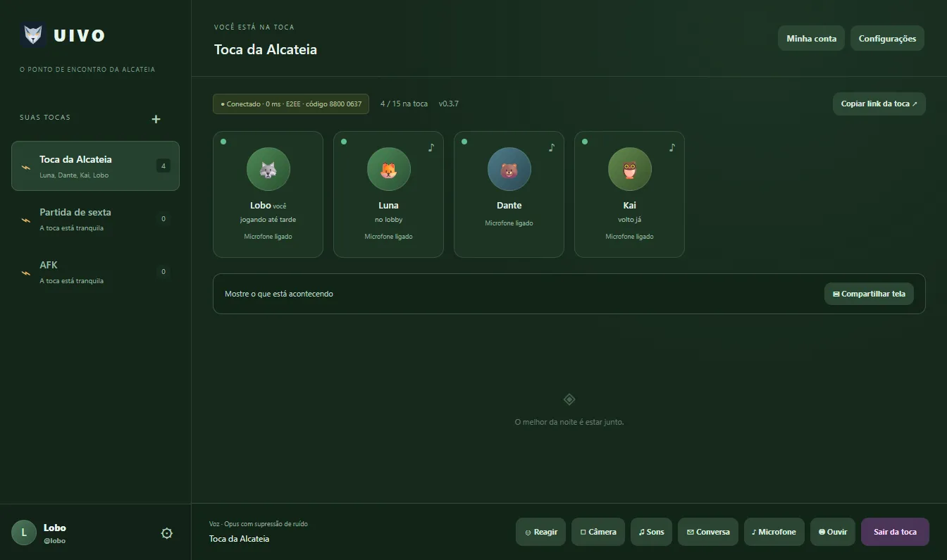Click the music note on Luna's card

point(431,147)
